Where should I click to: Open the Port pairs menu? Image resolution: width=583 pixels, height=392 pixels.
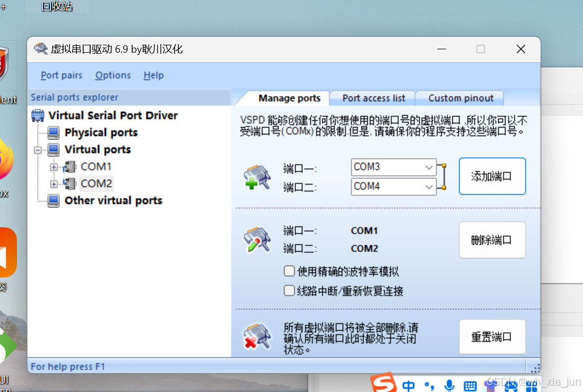pyautogui.click(x=61, y=75)
